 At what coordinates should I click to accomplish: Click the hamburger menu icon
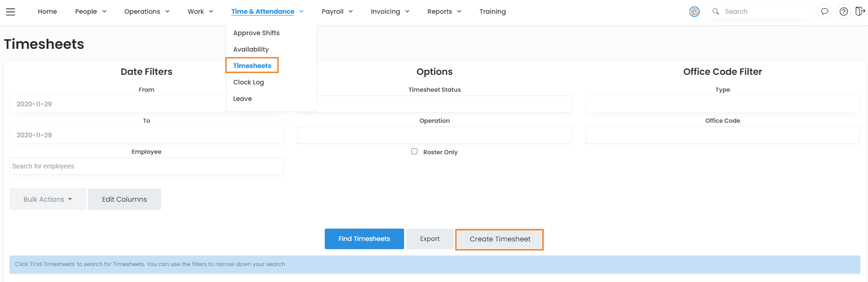pyautogui.click(x=10, y=12)
